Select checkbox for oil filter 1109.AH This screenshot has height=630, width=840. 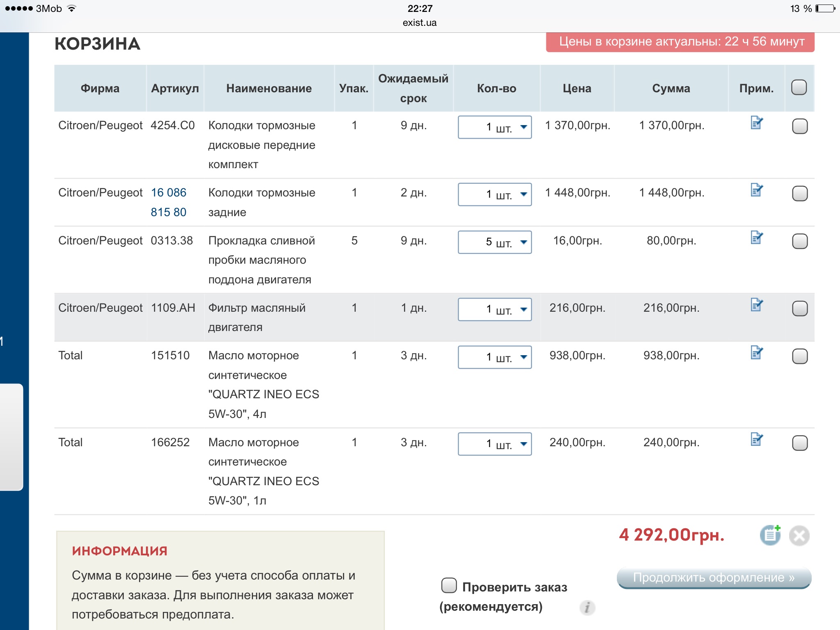point(799,308)
